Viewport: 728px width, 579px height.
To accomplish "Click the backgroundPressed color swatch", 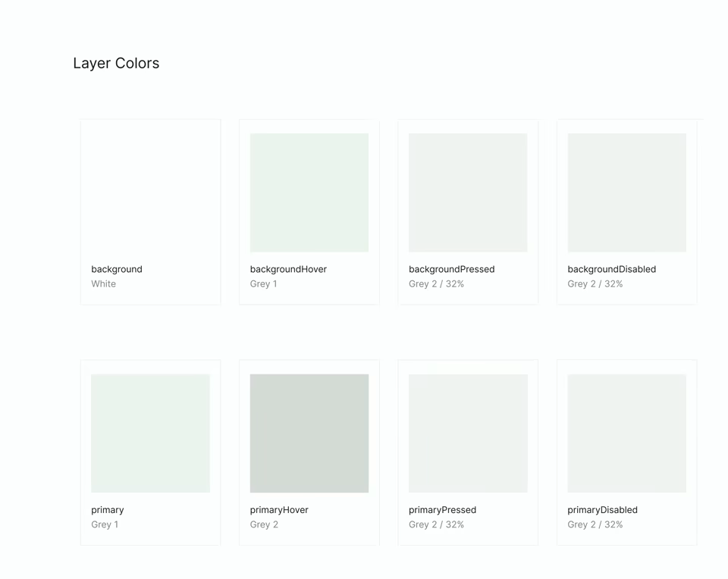I will coord(468,192).
